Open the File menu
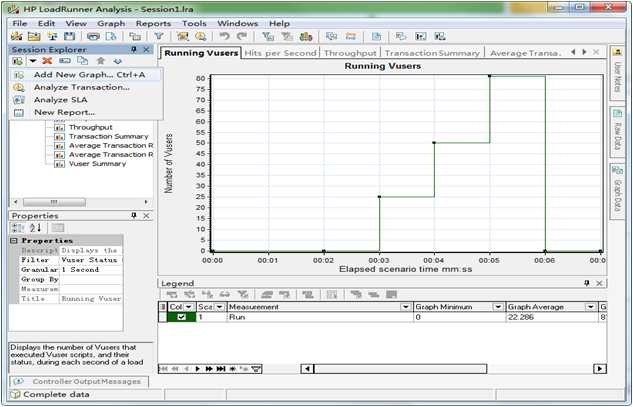Screen dimensions: 633x407 click(20, 23)
